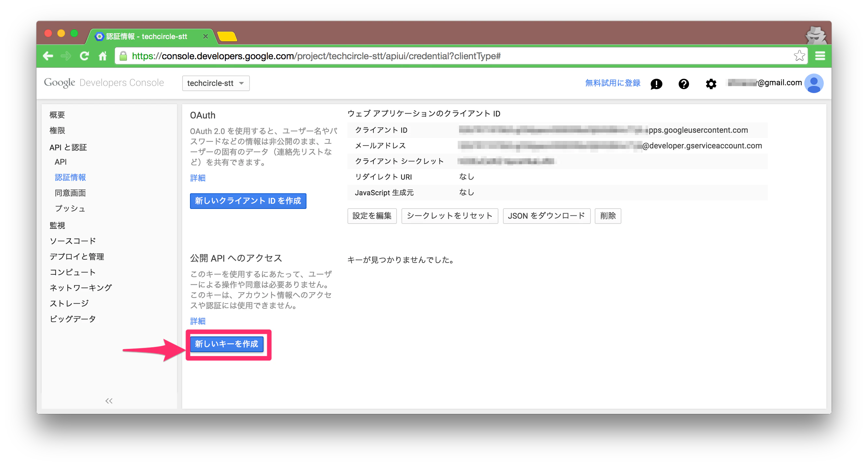Click 詳細 link under OAuth description
This screenshot has width=868, height=466.
[198, 178]
